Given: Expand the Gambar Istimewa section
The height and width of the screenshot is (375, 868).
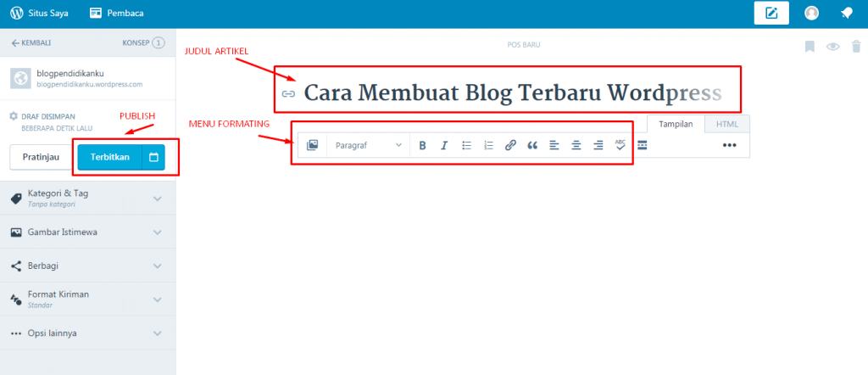Looking at the screenshot, I should point(88,232).
